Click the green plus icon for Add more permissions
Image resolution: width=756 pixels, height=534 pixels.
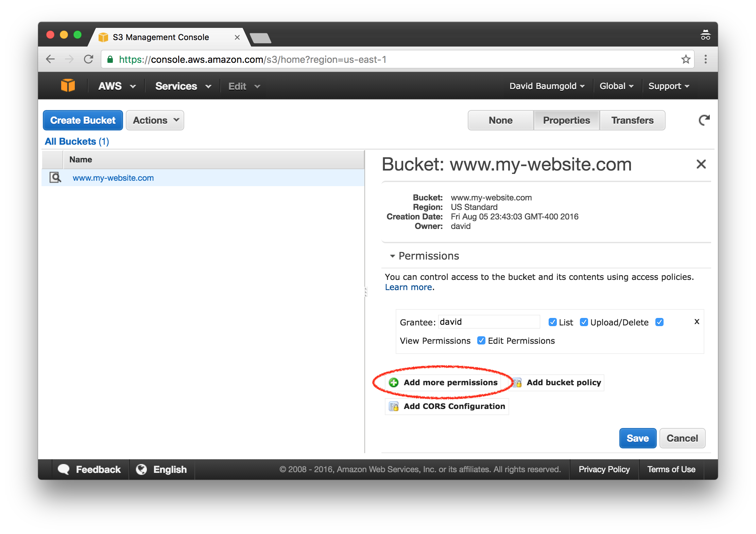394,382
